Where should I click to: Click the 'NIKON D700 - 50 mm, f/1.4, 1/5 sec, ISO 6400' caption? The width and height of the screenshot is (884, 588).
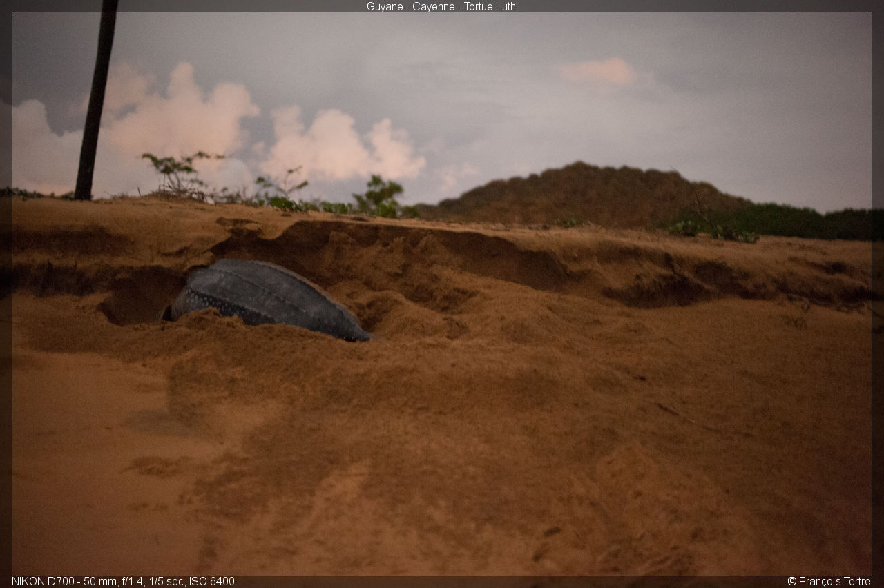(x=123, y=582)
